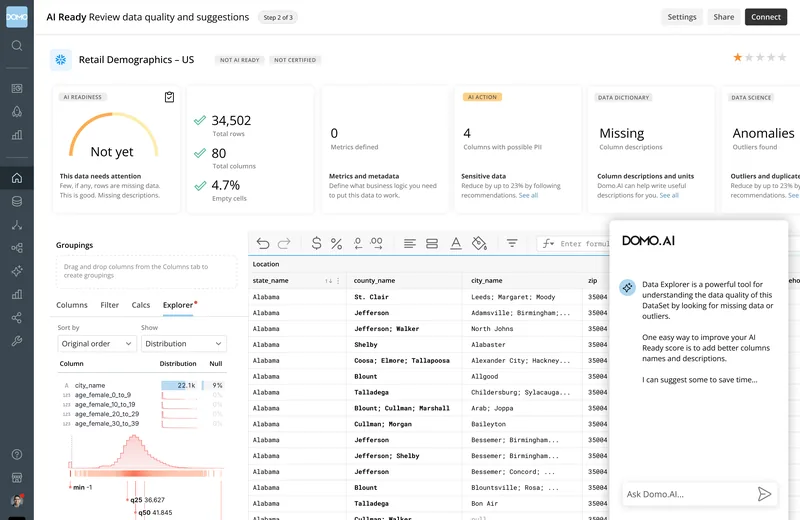Select age_female_10_to_19 in column list

tap(143, 405)
